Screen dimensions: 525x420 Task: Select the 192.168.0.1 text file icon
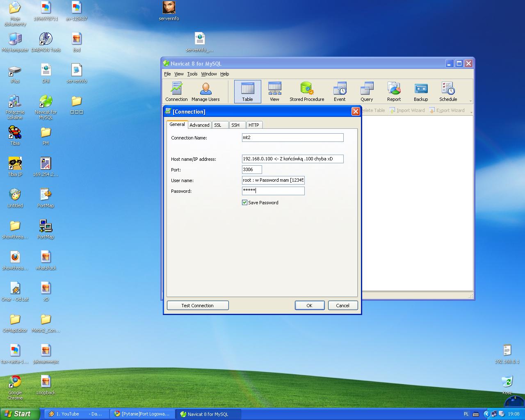click(x=507, y=354)
